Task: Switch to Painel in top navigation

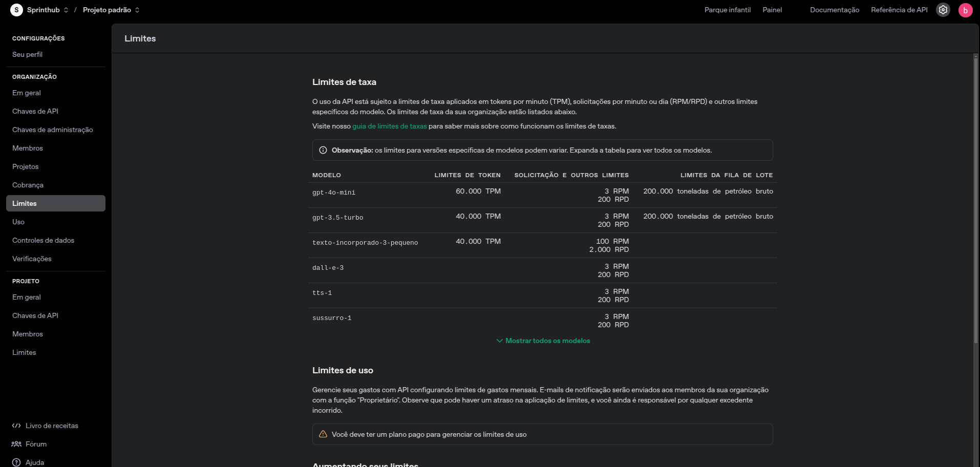Action: (772, 10)
